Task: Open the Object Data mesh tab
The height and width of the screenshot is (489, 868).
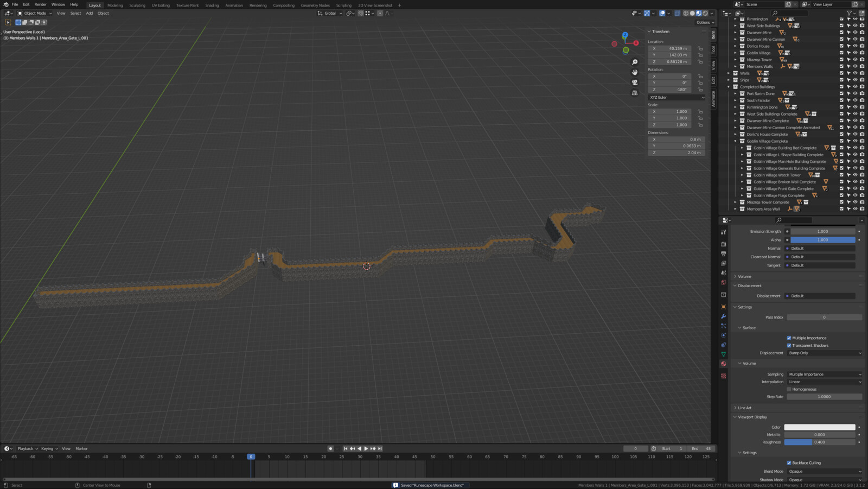Action: coord(724,354)
